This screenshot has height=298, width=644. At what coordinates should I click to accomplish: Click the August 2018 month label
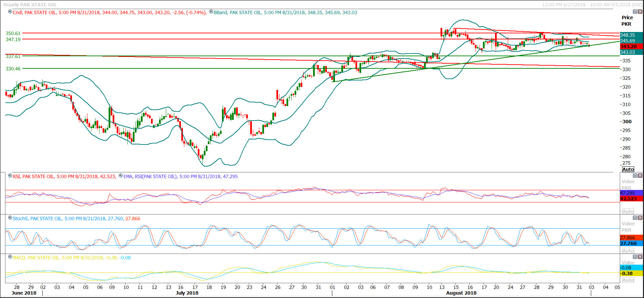tap(461, 293)
